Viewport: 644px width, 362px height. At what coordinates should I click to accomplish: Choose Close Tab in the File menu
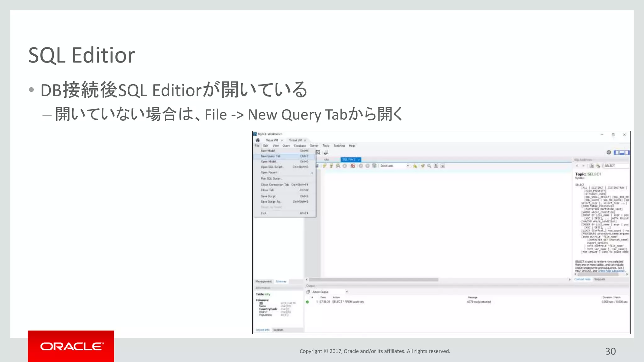click(x=285, y=190)
